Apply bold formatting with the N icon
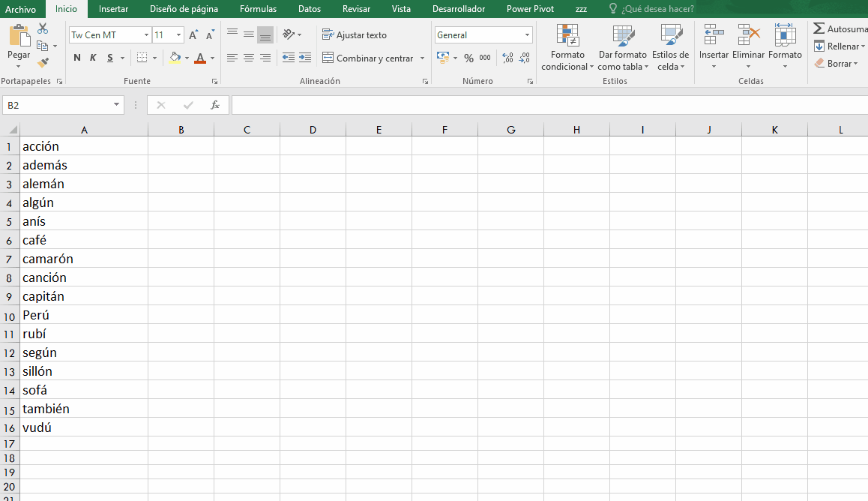This screenshot has height=501, width=868. point(76,57)
